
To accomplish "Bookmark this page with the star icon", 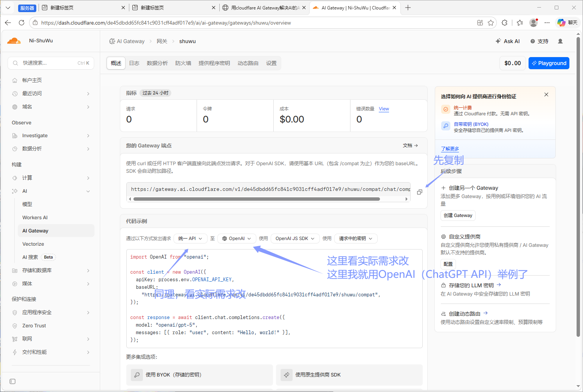I will [x=491, y=23].
